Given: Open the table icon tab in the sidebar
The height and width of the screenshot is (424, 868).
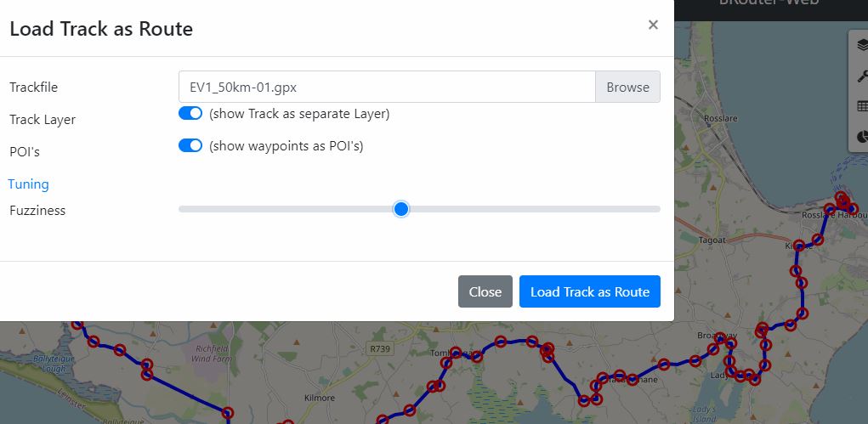Looking at the screenshot, I should [861, 106].
